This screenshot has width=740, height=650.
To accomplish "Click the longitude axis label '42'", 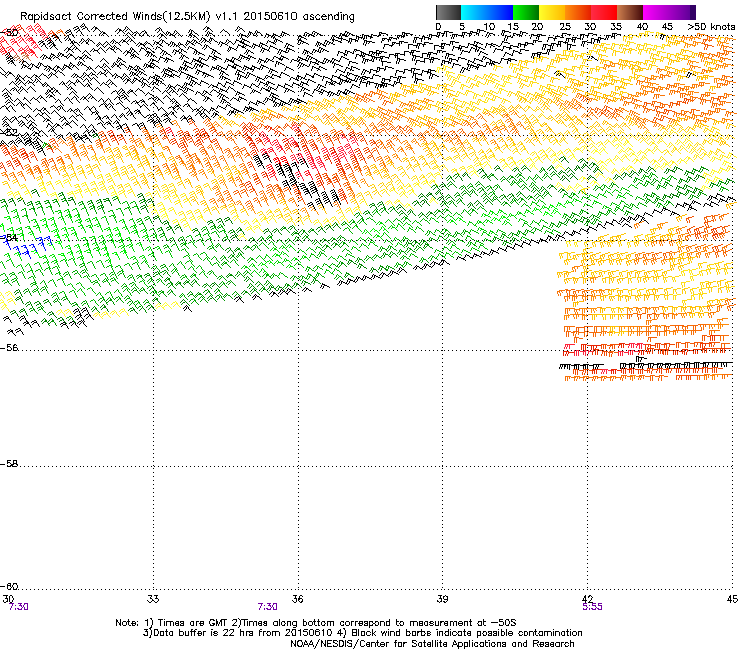I will point(587,599).
